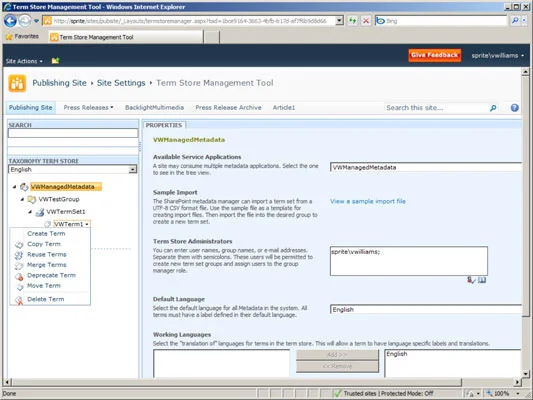Click the Publishing Site logo icon

point(17,83)
